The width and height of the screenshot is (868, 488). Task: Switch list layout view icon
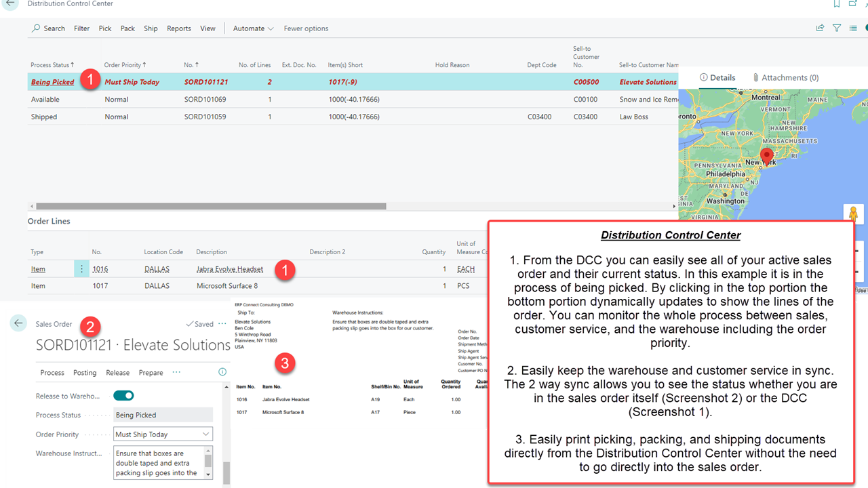click(852, 28)
